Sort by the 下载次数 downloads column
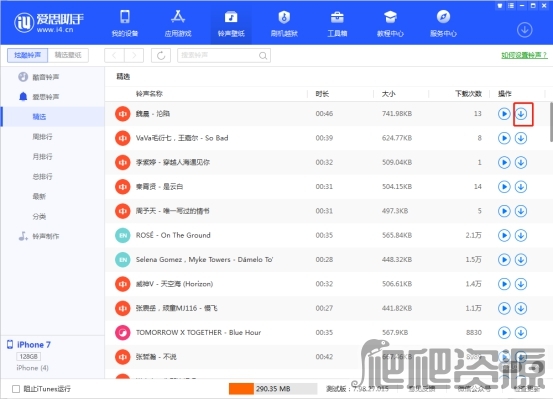 coord(468,94)
